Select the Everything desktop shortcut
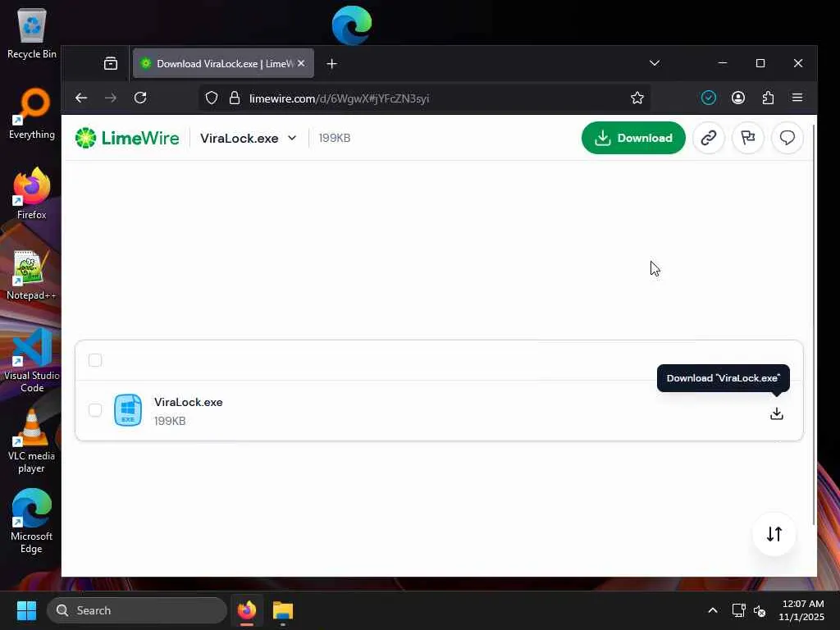840x630 pixels. [x=32, y=114]
